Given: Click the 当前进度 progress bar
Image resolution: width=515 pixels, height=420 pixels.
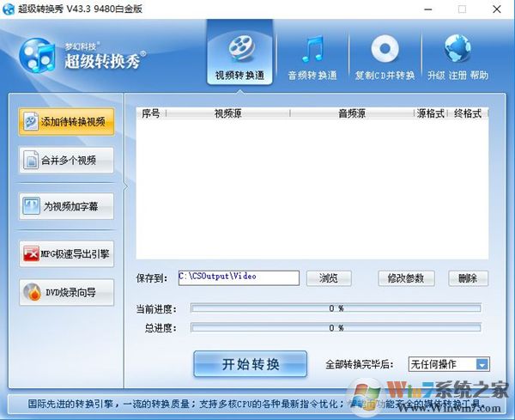Looking at the screenshot, I should pos(336,308).
